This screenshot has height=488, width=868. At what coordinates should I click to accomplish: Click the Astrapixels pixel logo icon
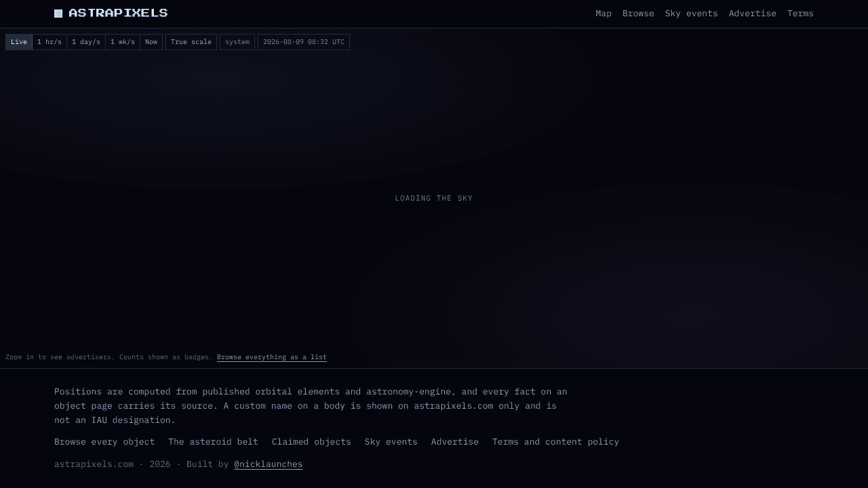(x=58, y=14)
